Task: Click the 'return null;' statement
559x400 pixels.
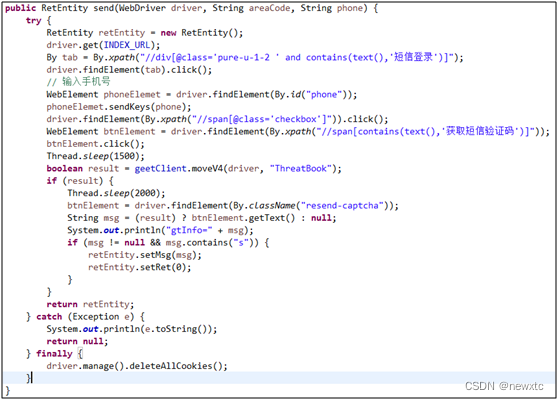Action: point(77,342)
